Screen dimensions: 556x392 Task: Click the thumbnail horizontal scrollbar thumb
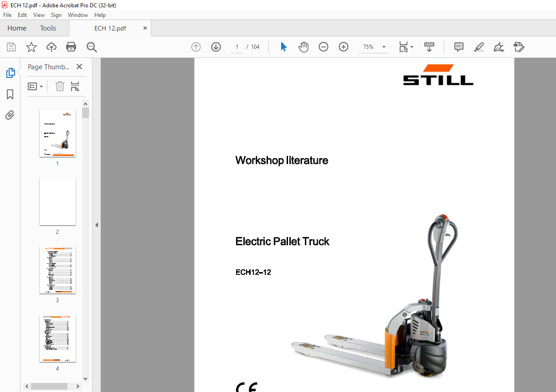tap(50, 386)
